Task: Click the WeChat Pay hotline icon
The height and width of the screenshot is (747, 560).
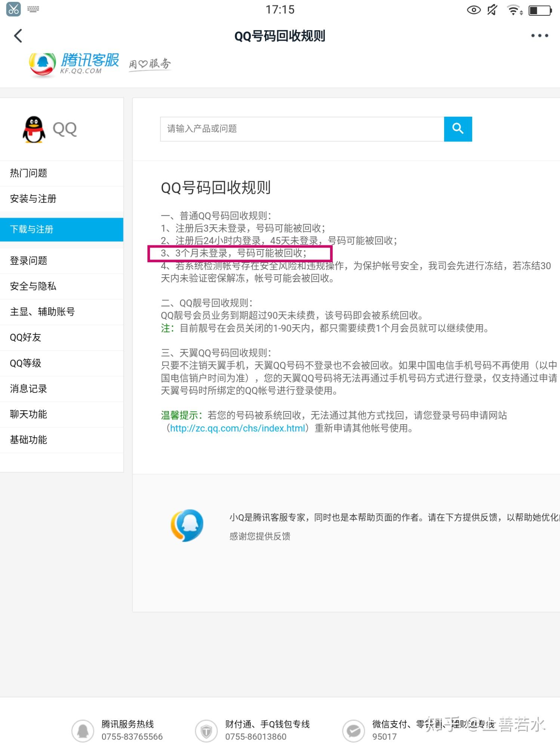Action: [x=353, y=731]
